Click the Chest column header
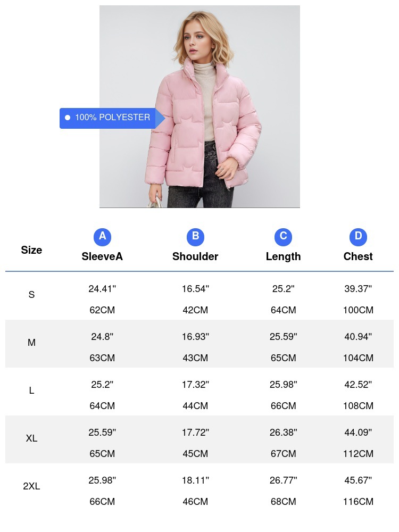 point(358,256)
